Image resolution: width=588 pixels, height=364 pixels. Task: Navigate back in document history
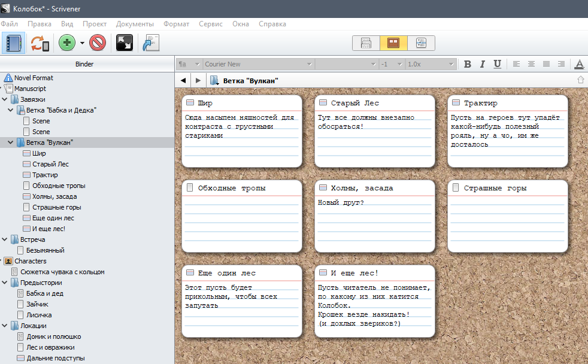click(183, 80)
